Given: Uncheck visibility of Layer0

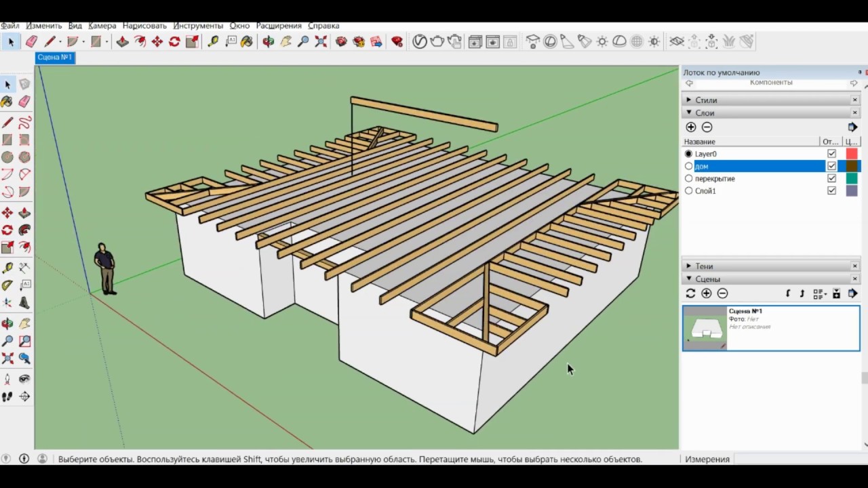Looking at the screenshot, I should click(x=831, y=154).
